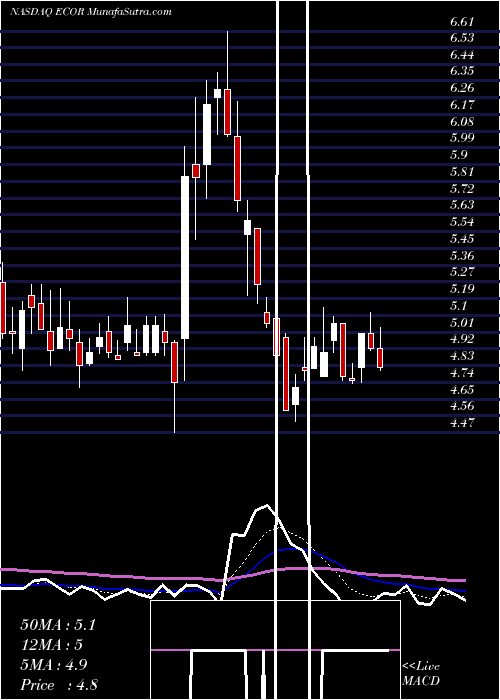Viewport: 500px width, 700px height.
Task: Click the 5.72 price axis label
Action: (462, 189)
